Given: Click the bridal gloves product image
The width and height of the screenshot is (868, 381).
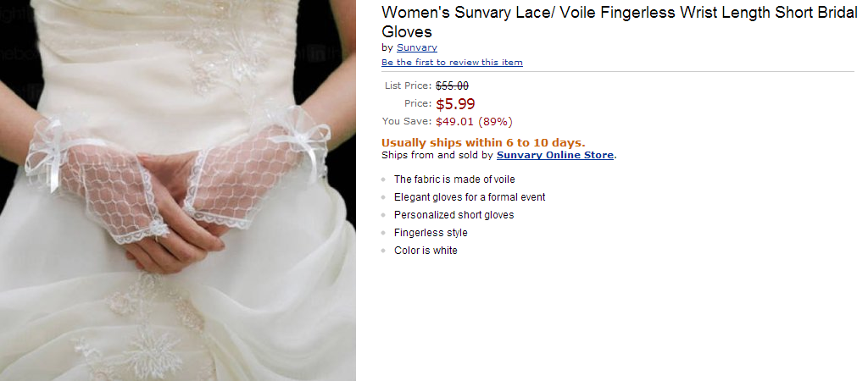Looking at the screenshot, I should pyautogui.click(x=178, y=190).
